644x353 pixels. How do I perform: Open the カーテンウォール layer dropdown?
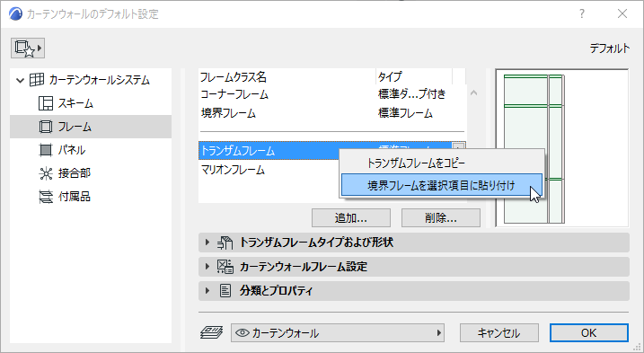[338, 333]
